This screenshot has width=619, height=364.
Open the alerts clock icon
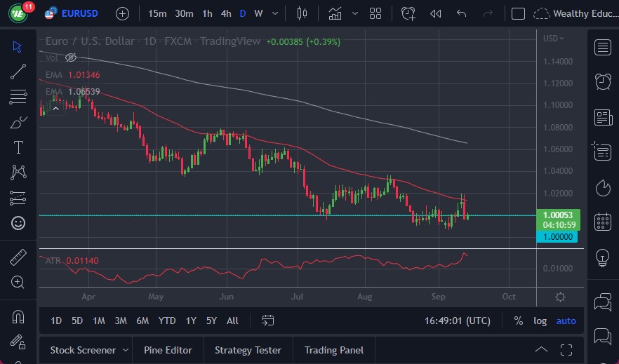point(602,81)
